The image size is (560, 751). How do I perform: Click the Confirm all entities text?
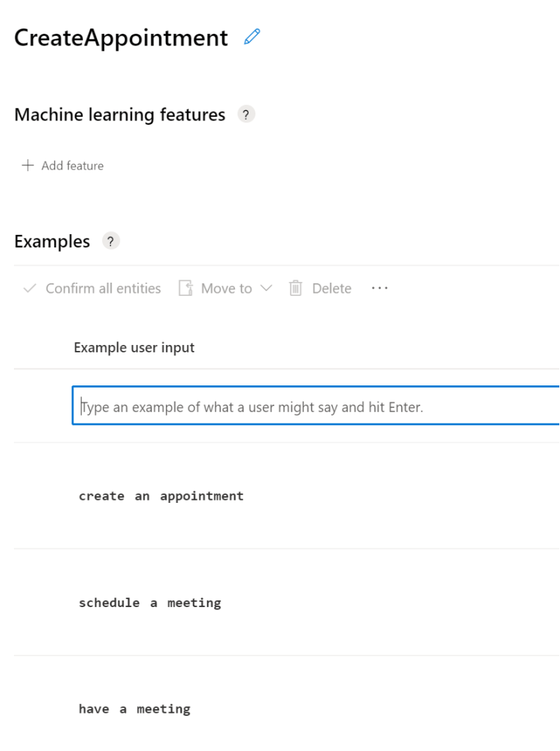tap(103, 289)
